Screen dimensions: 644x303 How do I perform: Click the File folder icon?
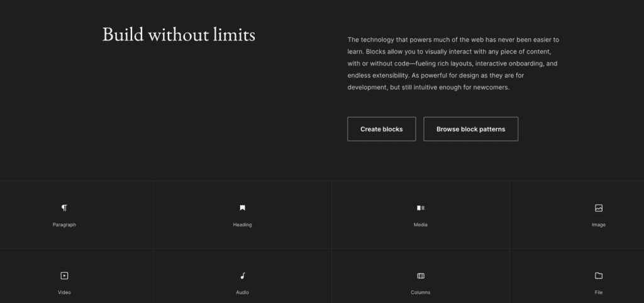point(599,276)
